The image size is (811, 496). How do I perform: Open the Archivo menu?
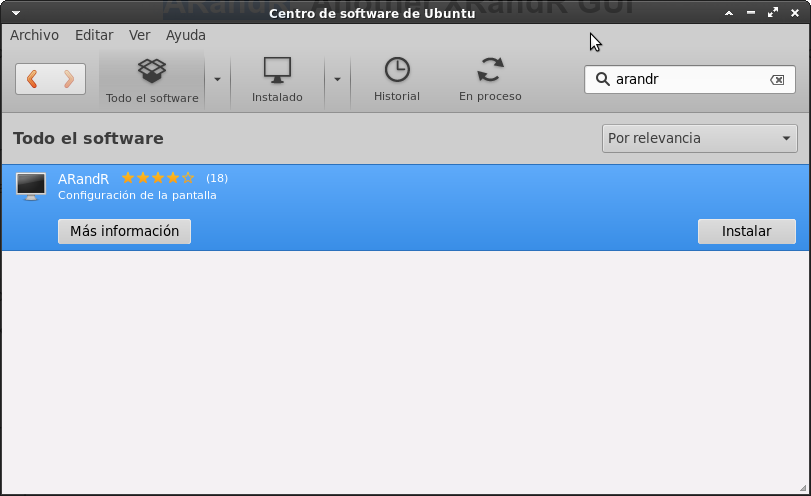(34, 35)
